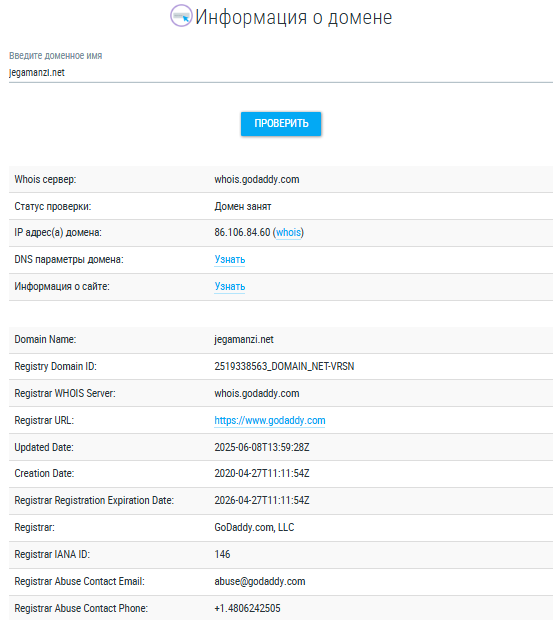Click the Registrar name GoDaddy.com, LLC
The image size is (559, 620).
coord(254,527)
